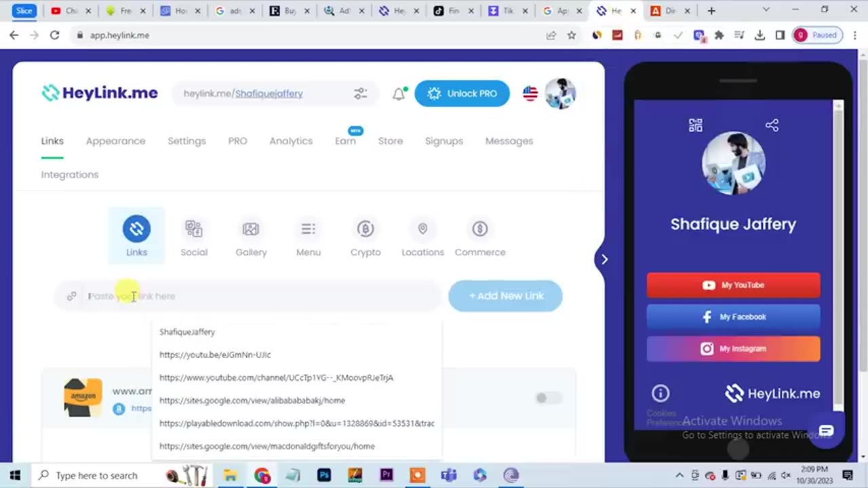This screenshot has height=488, width=868.
Task: Open a new browser tab
Action: click(x=711, y=11)
